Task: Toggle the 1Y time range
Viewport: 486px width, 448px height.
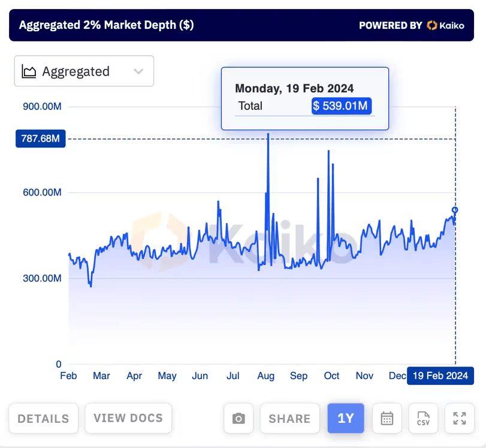Action: pyautogui.click(x=346, y=419)
